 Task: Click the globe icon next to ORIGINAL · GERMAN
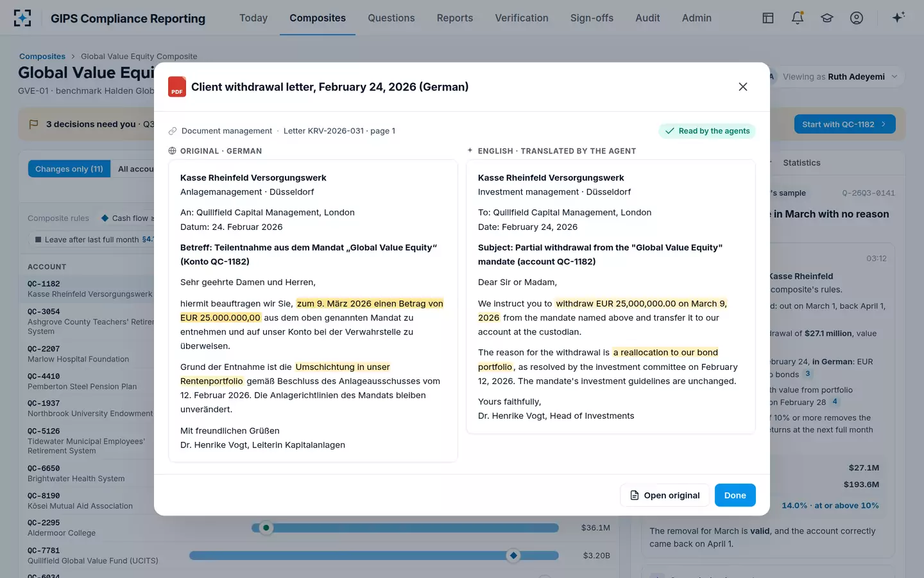coord(172,151)
